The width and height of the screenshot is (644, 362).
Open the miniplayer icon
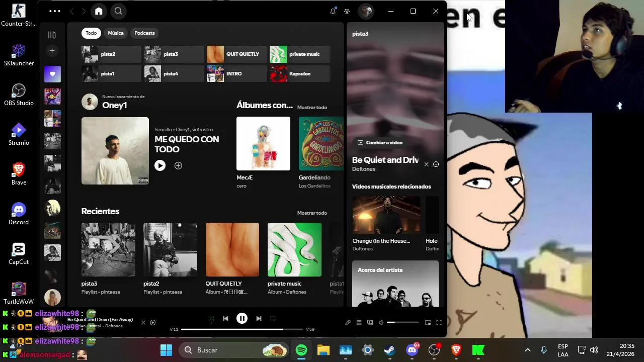tap(428, 323)
